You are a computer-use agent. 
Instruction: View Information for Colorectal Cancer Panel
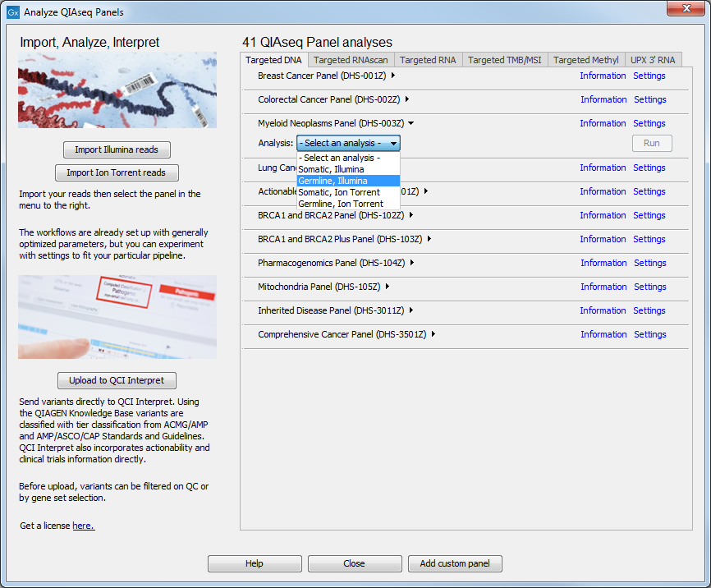point(603,99)
